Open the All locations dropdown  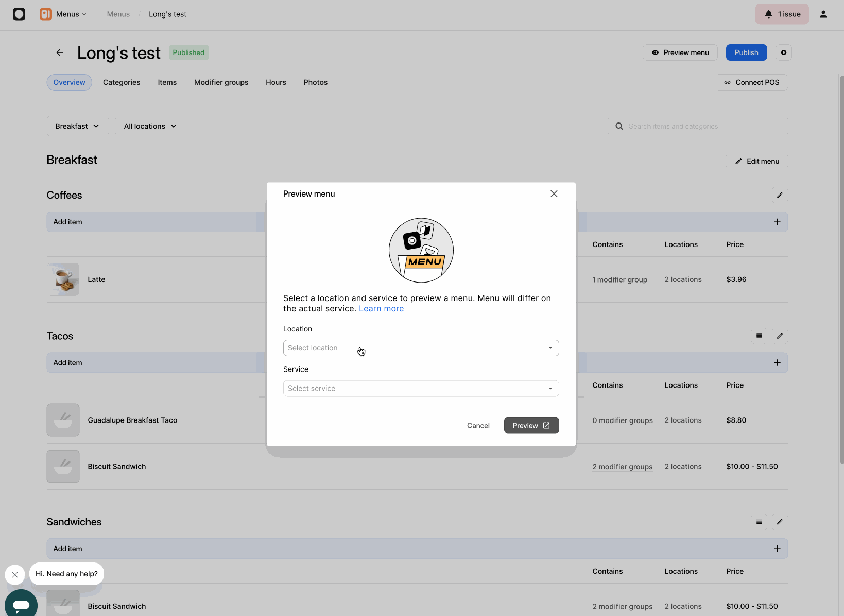150,126
